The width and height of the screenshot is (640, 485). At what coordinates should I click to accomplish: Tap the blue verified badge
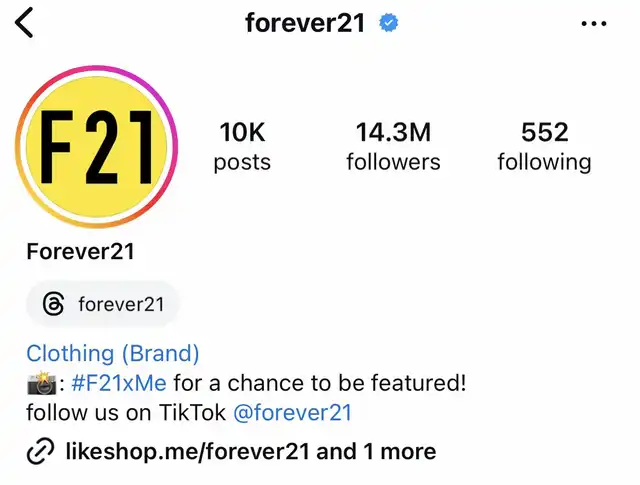389,23
